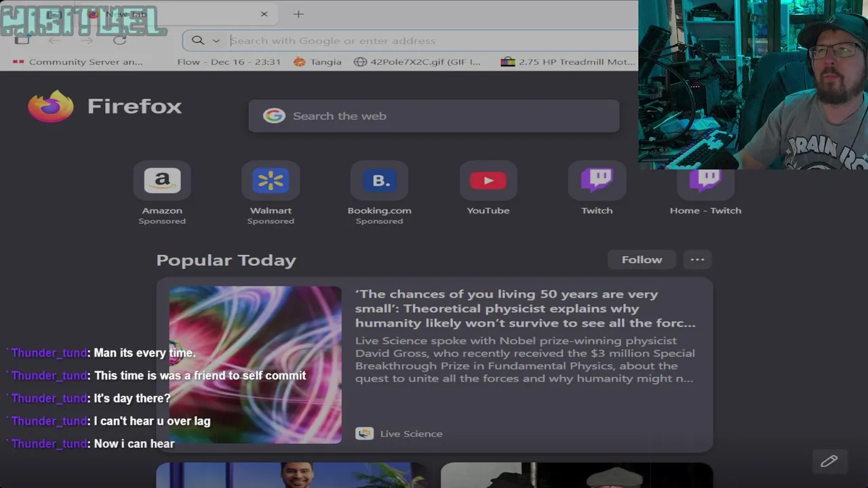Click the Follow button for Popular Today

tap(642, 260)
